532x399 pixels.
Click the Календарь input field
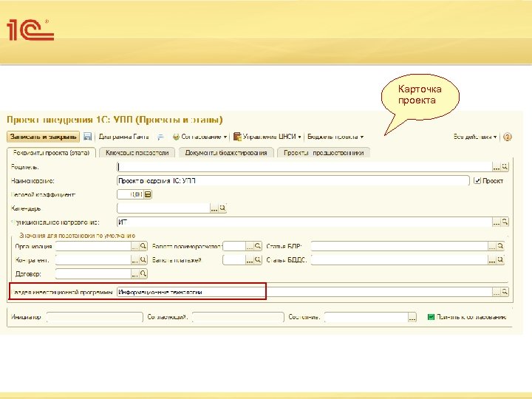[x=163, y=208]
